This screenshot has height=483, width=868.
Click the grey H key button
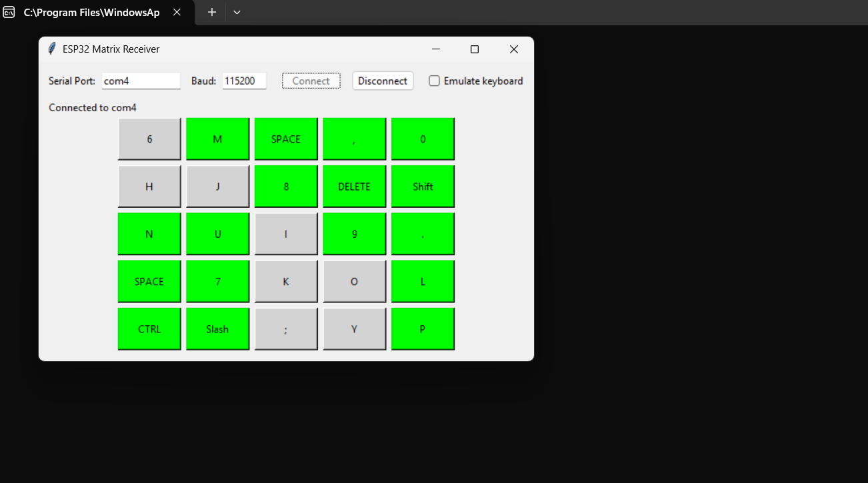pos(149,187)
